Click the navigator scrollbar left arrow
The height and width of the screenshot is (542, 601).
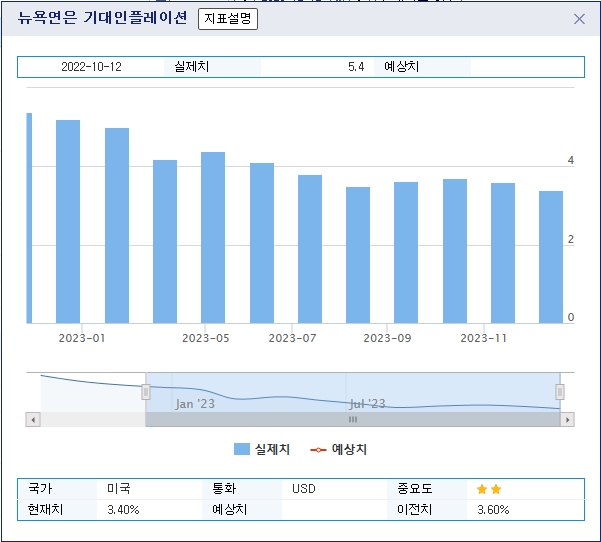pos(33,419)
